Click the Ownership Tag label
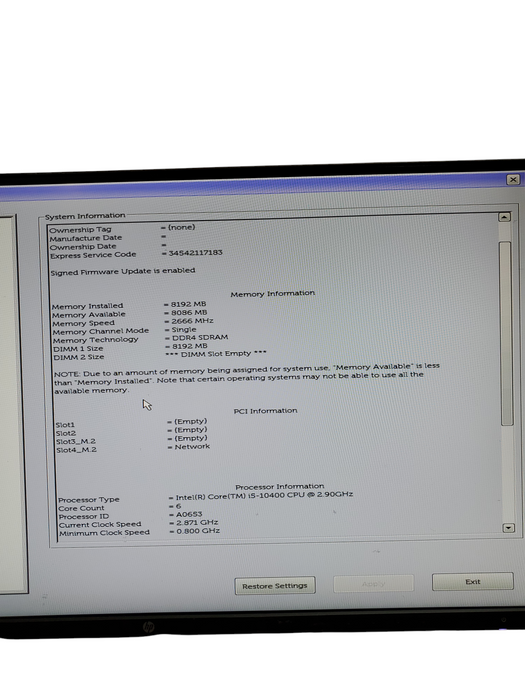525x700 pixels. pos(80,230)
